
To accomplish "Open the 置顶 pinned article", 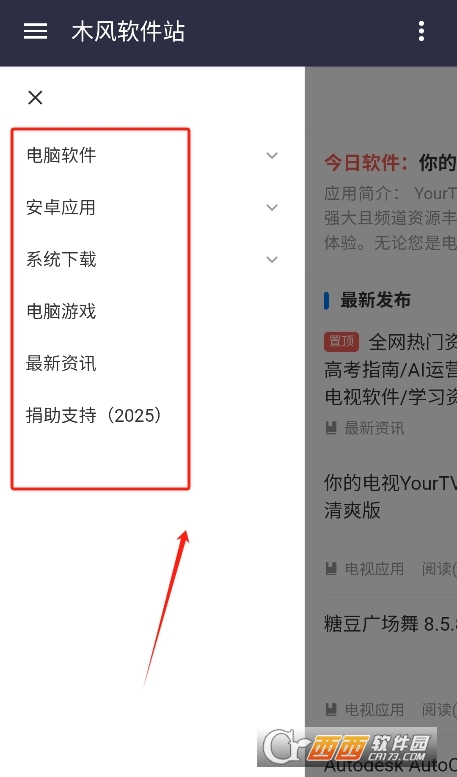I will tap(391, 369).
